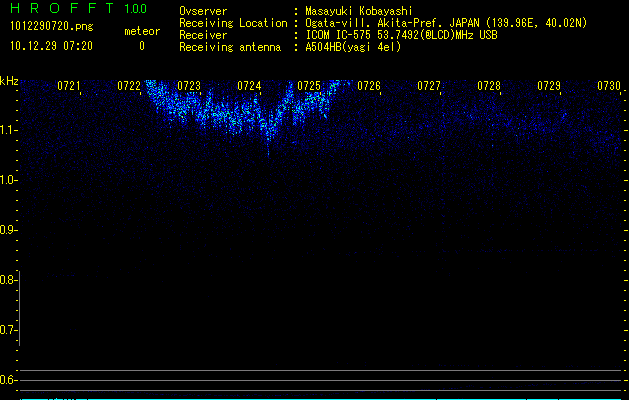The image size is (629, 400).
Task: Click the 0724 time marker
Action: (249, 86)
